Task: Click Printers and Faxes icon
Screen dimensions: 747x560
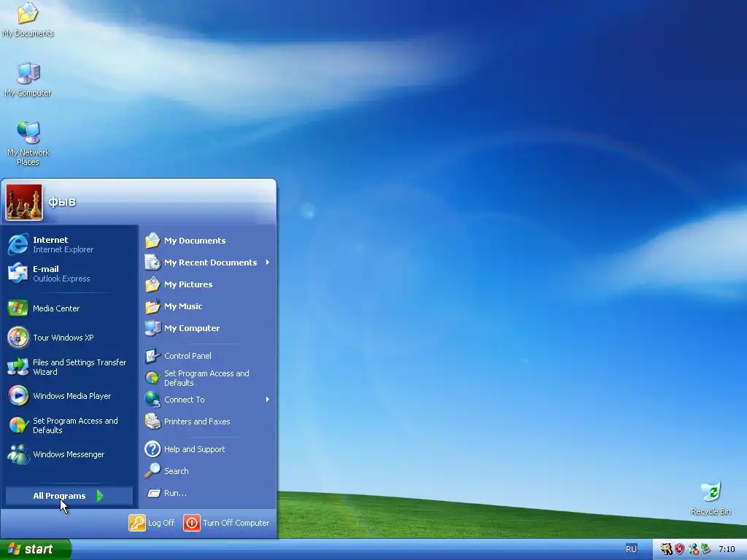Action: 152,421
